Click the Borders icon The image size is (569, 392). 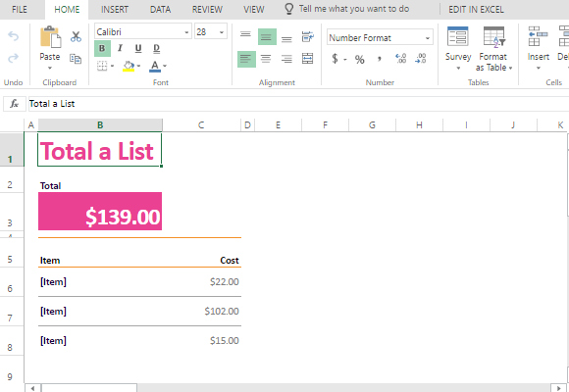pos(102,66)
